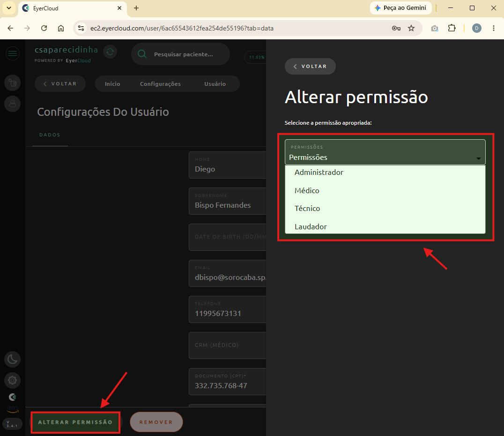The image size is (504, 436).
Task: Click the Voltar button beside Início
Action: [x=60, y=83]
